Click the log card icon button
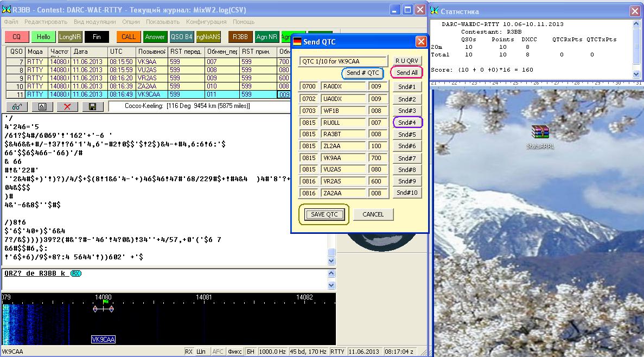This screenshot has height=357, width=644. (x=42, y=106)
